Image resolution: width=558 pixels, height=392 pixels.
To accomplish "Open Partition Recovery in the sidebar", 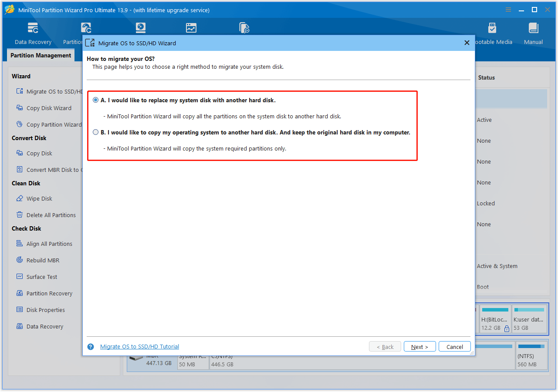I will (44, 293).
